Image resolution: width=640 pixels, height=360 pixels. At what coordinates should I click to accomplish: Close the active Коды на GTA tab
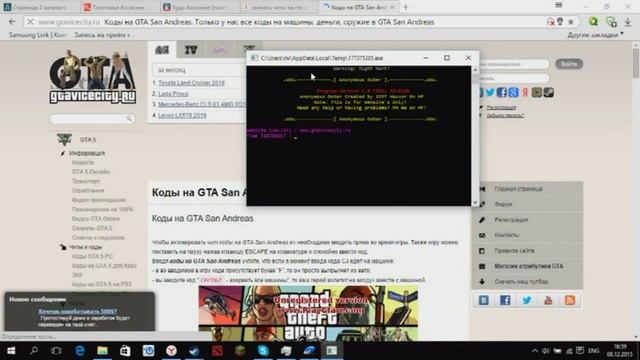coord(392,7)
